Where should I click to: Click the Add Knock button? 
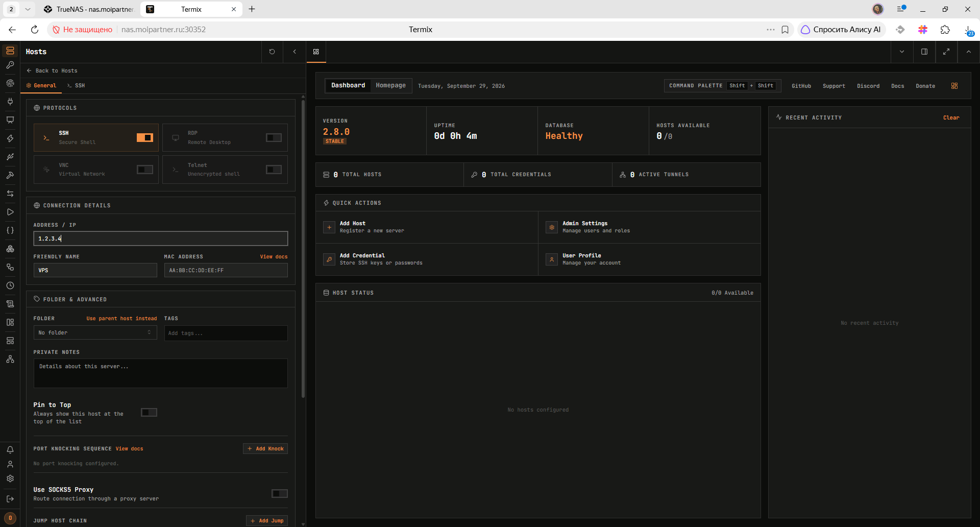click(265, 448)
